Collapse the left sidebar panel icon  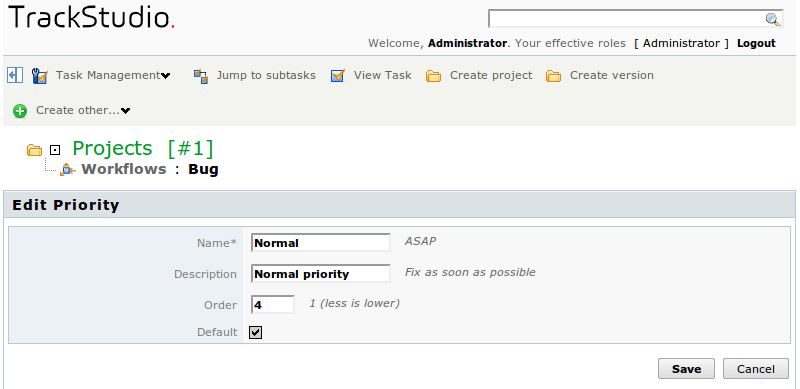pos(15,75)
